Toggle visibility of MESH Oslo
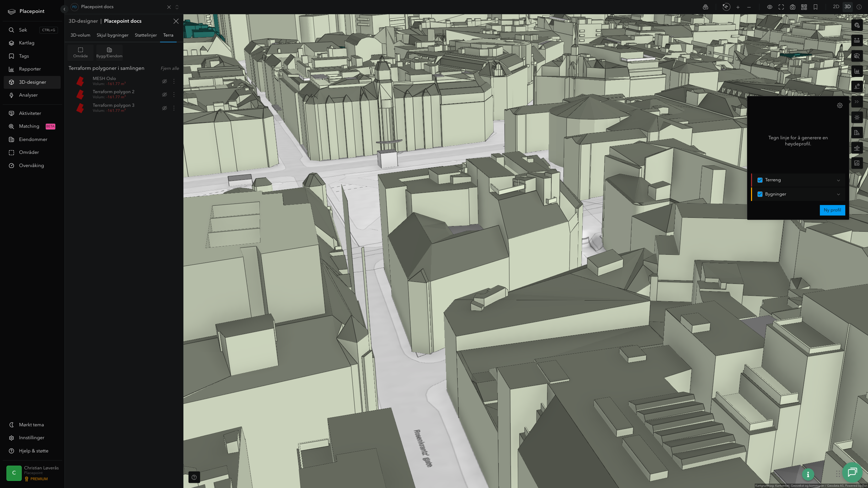Image resolution: width=868 pixels, height=488 pixels. (x=164, y=81)
